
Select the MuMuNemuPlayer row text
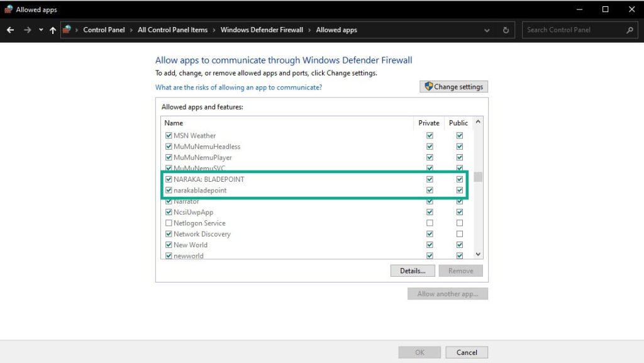coord(203,158)
